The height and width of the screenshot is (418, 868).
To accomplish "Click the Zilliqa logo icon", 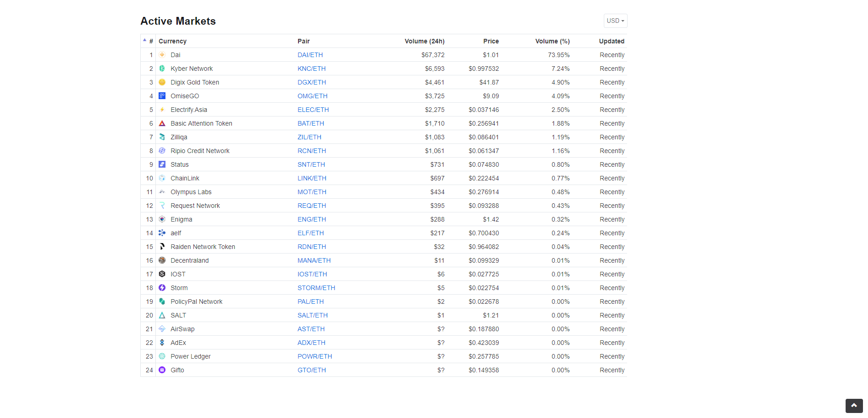I will click(x=162, y=137).
